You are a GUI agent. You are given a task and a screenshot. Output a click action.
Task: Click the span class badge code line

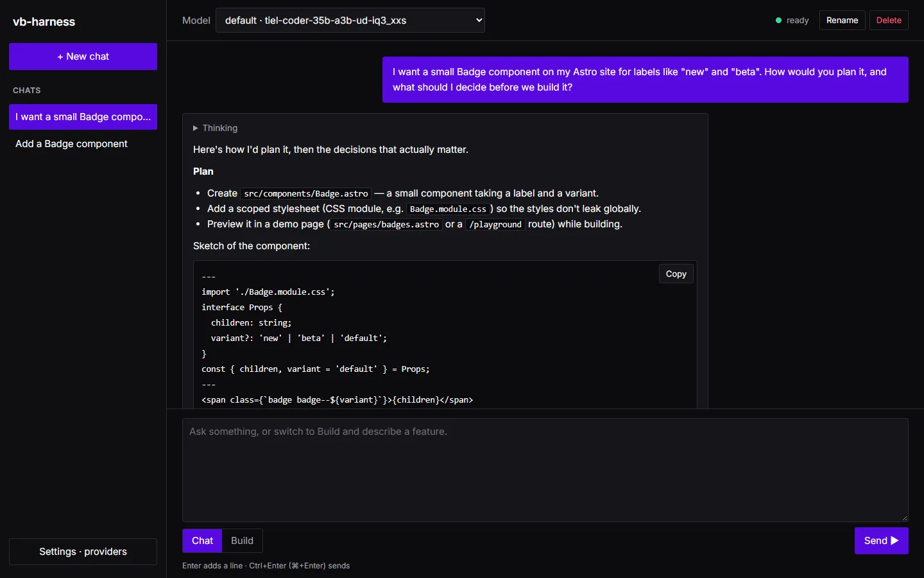338,400
